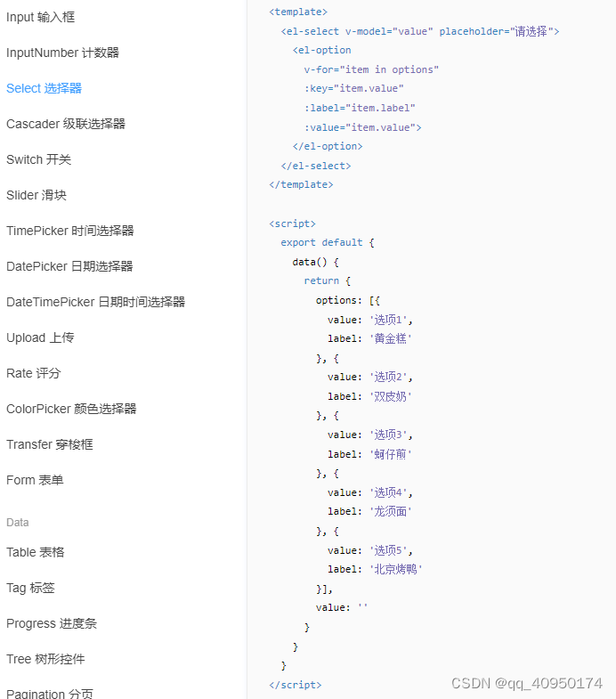
Task: Click the label '双皮奶' code line
Action: (x=369, y=397)
